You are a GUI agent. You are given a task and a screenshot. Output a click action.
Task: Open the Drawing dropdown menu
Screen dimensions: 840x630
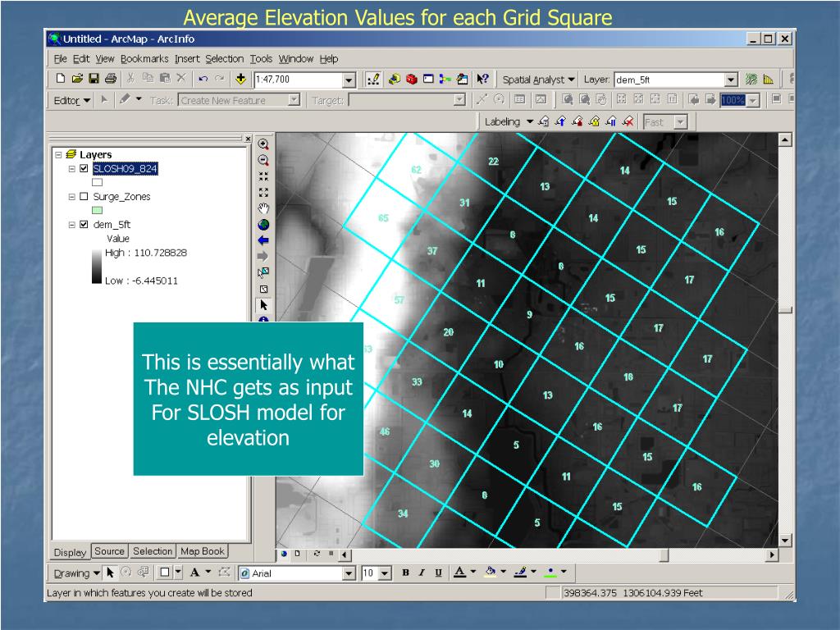point(76,573)
